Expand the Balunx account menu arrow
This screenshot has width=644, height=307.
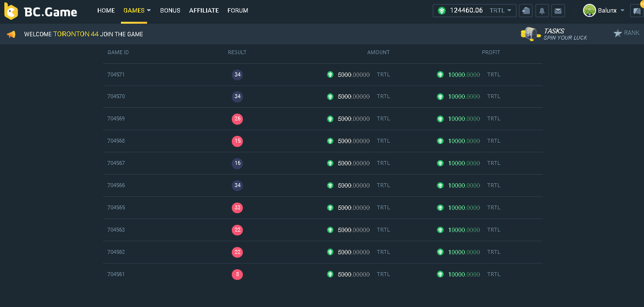623,10
